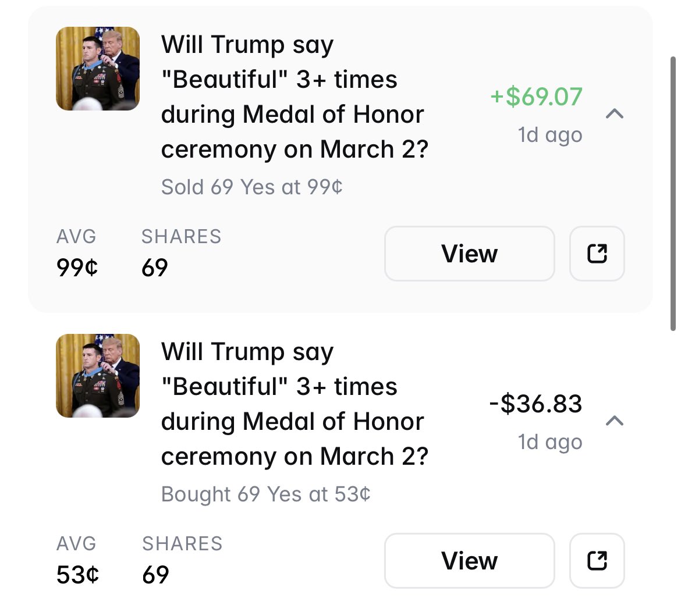Tap thumbnail of the +$69.07 trade
Screen dimensions: 681x616
click(x=98, y=69)
